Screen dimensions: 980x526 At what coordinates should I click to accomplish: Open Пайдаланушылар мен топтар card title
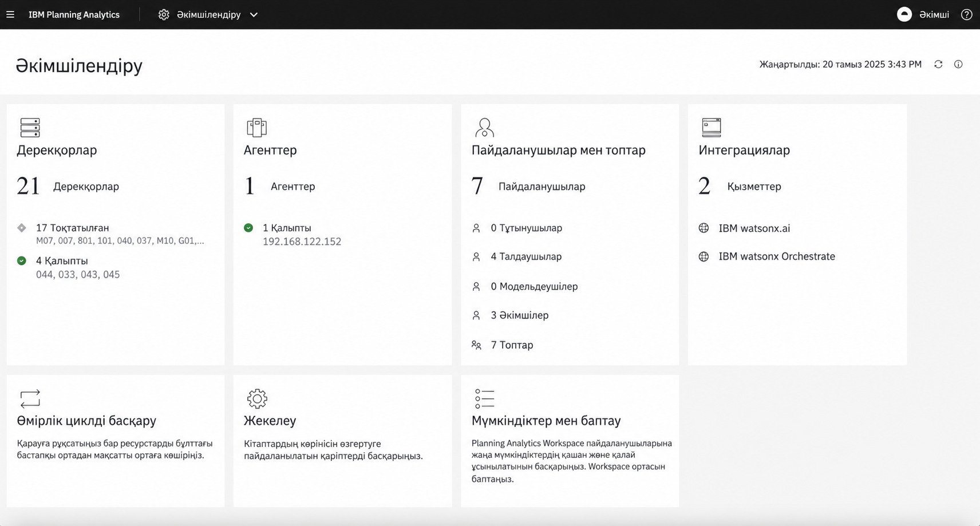pyautogui.click(x=558, y=150)
